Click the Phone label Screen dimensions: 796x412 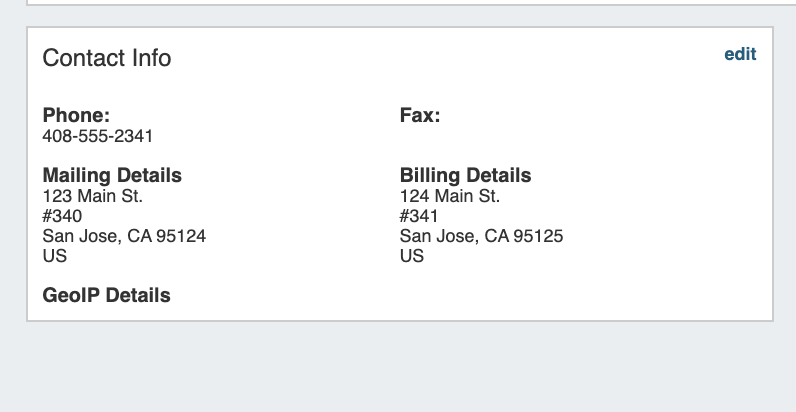coord(76,115)
